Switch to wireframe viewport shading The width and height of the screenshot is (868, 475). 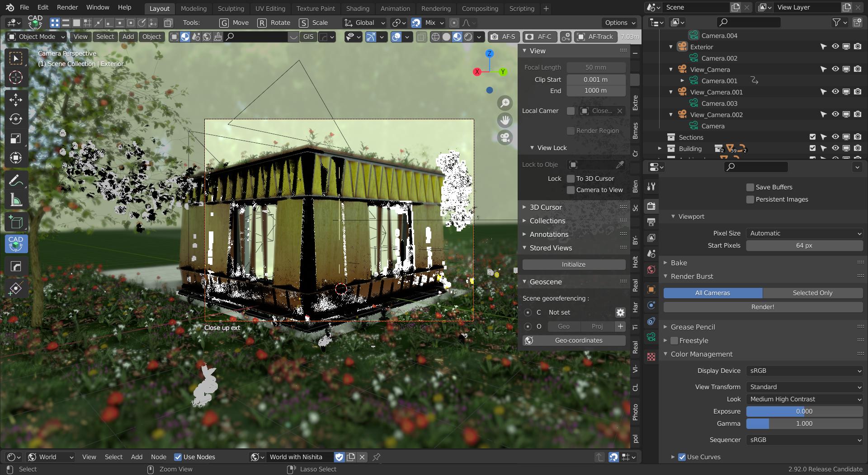435,37
